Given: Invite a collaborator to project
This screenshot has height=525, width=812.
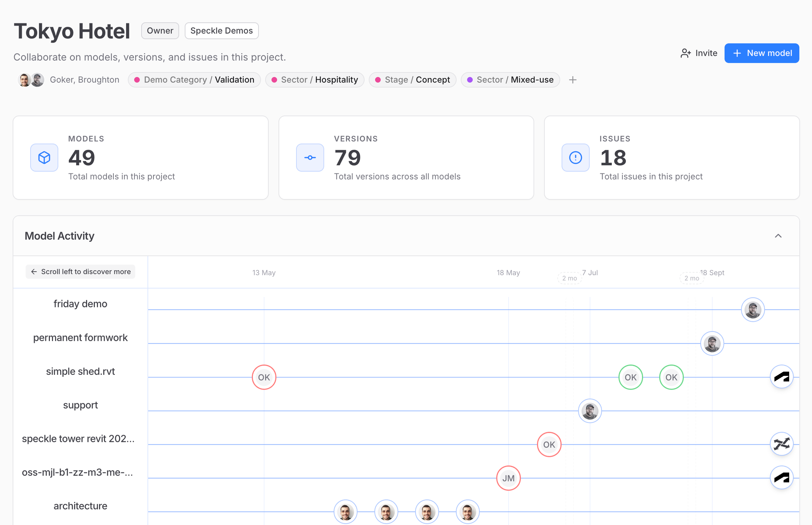Looking at the screenshot, I should click(699, 53).
